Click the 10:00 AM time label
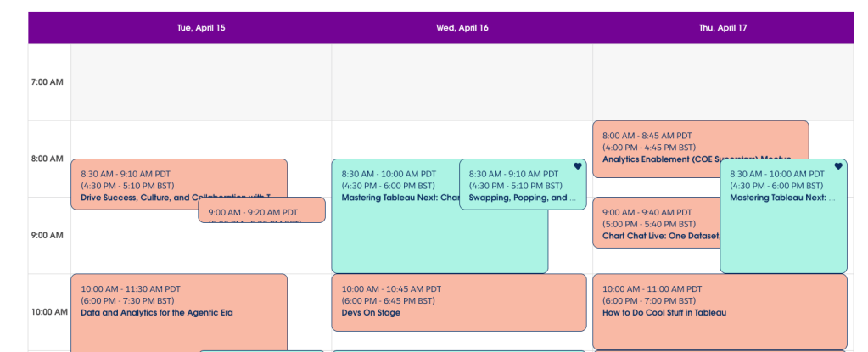Screen dimensions: 868x352 coord(49,311)
